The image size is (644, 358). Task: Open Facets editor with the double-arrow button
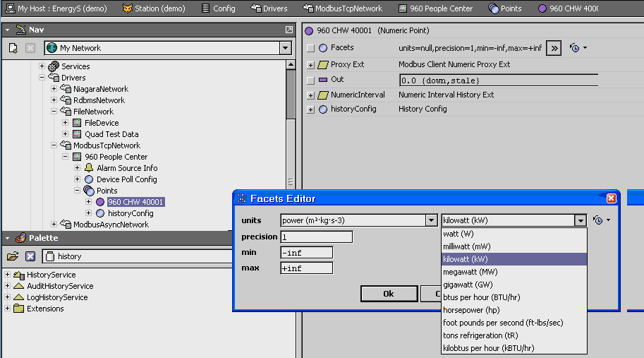(x=554, y=48)
